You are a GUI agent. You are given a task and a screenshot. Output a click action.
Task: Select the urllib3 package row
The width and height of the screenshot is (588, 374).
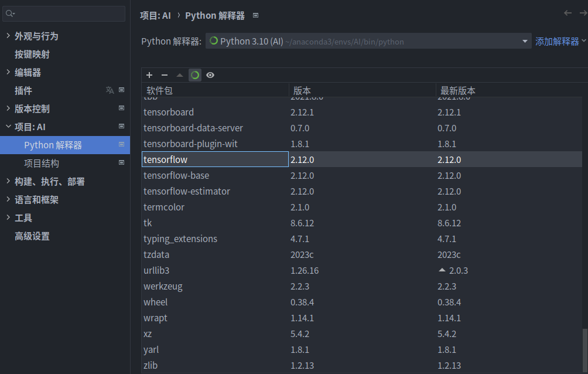tap(362, 270)
